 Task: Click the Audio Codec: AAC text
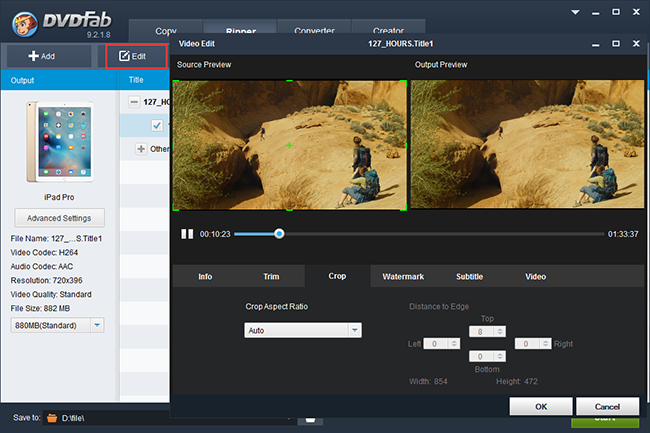point(41,266)
